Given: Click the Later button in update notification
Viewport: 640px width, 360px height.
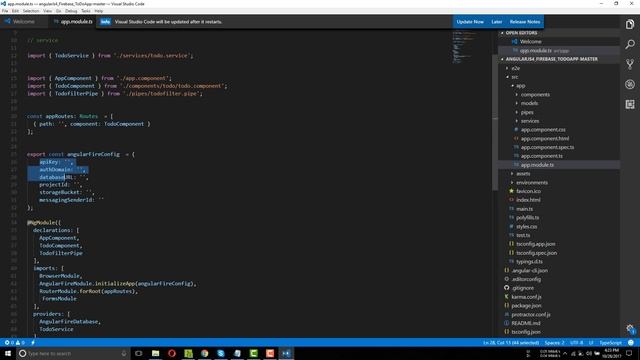Looking at the screenshot, I should tap(496, 22).
